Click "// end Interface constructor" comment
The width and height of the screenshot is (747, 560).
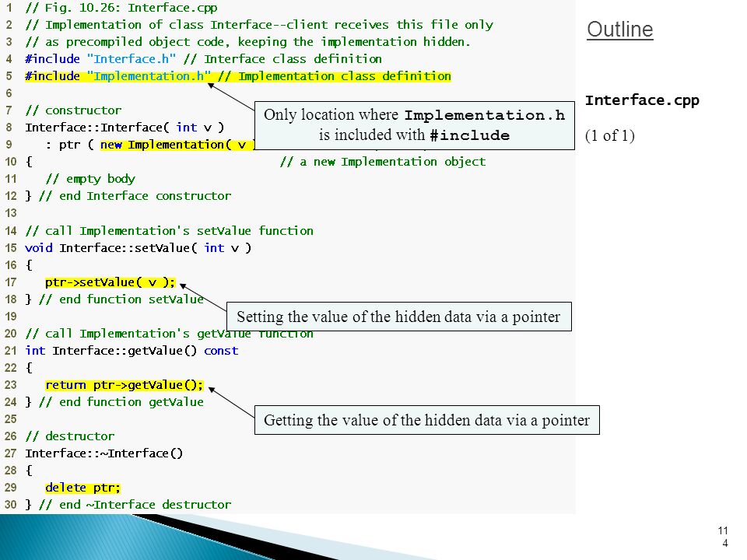click(x=135, y=196)
